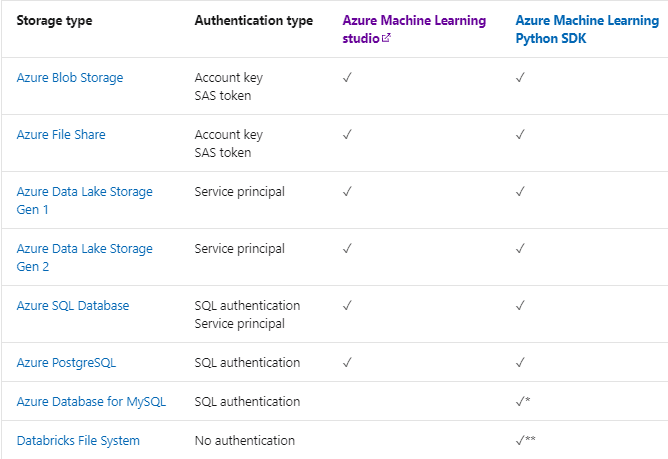The width and height of the screenshot is (668, 459).
Task: Visit the Azure PostgreSQL link
Action: point(66,362)
